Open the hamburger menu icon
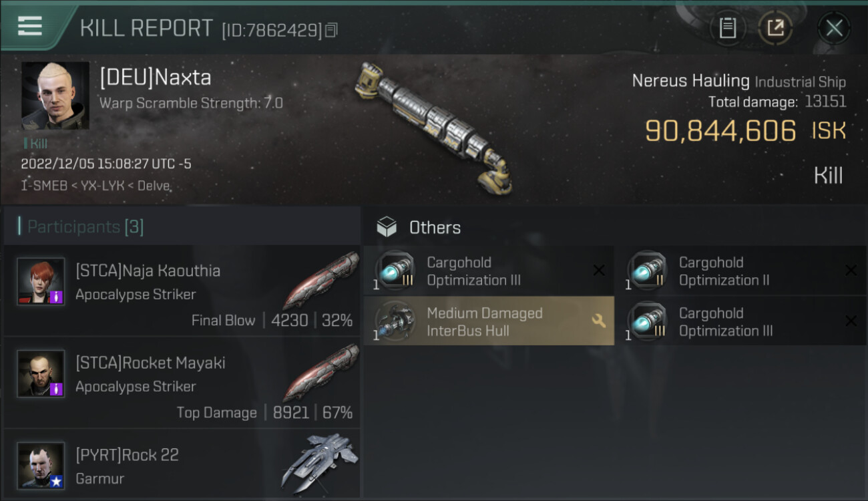The width and height of the screenshot is (868, 501). 29,26
